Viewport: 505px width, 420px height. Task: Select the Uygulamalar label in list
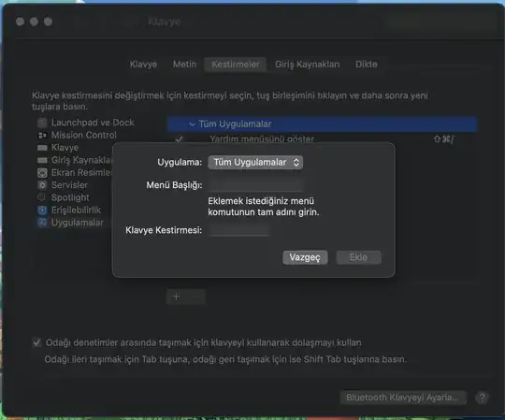point(78,223)
